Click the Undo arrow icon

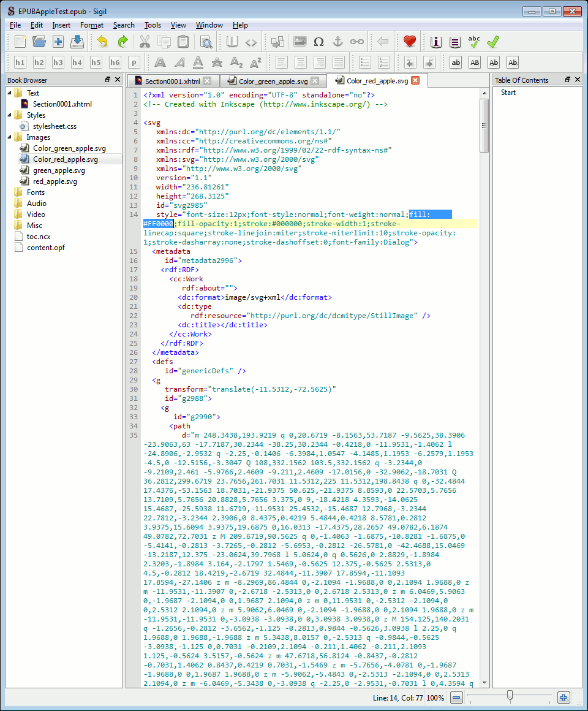pyautogui.click(x=102, y=42)
